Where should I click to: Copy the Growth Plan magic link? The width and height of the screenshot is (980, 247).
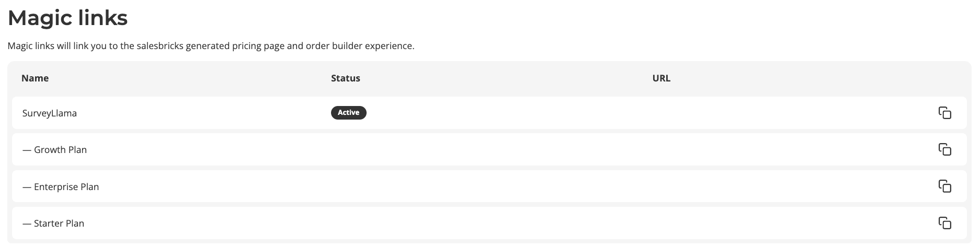click(944, 149)
